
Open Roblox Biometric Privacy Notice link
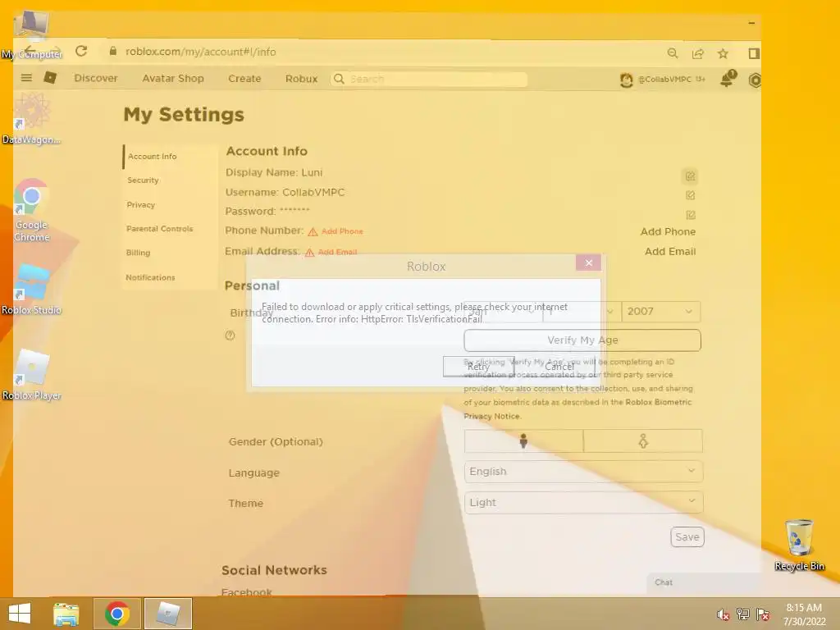577,409
